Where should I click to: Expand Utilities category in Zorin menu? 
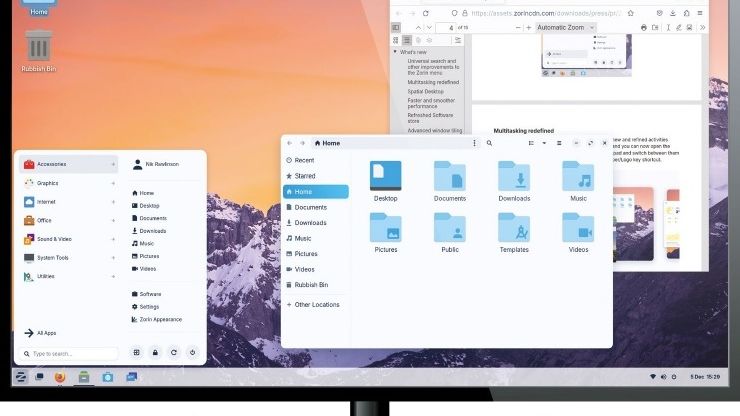click(68, 276)
